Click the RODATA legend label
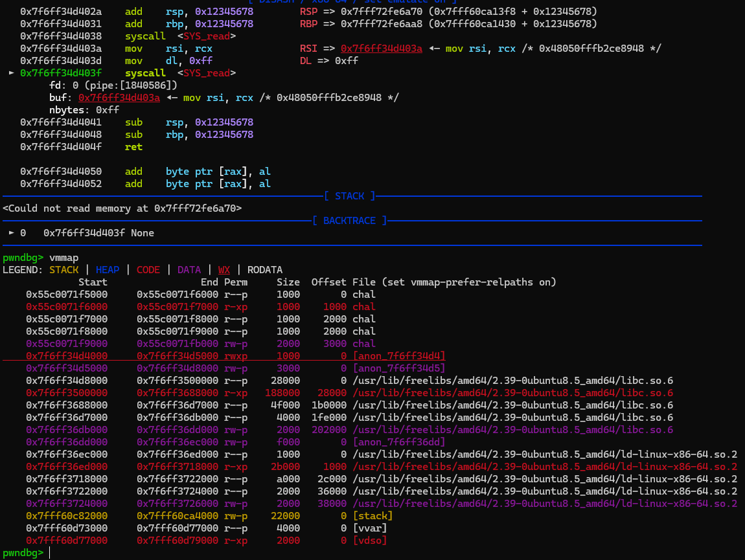The width and height of the screenshot is (745, 560). pos(265,270)
